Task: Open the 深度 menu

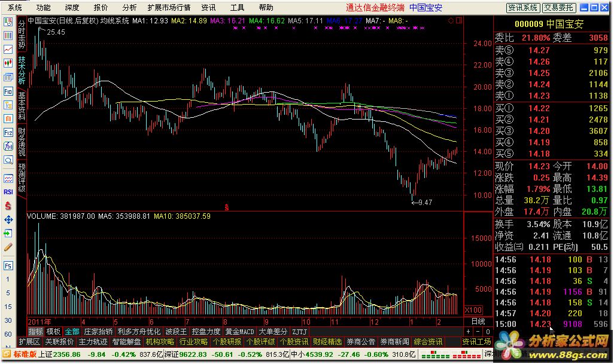Action: pyautogui.click(x=72, y=7)
